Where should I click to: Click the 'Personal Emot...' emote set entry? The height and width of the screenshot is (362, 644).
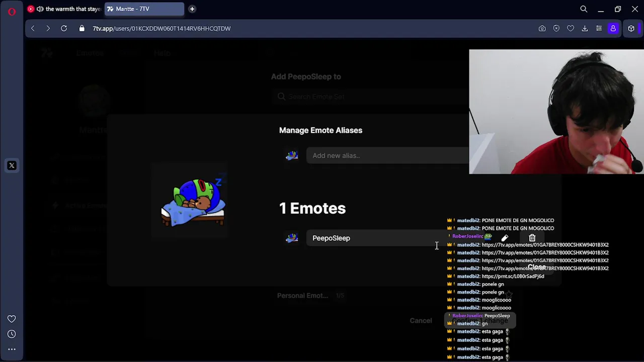[x=302, y=296]
